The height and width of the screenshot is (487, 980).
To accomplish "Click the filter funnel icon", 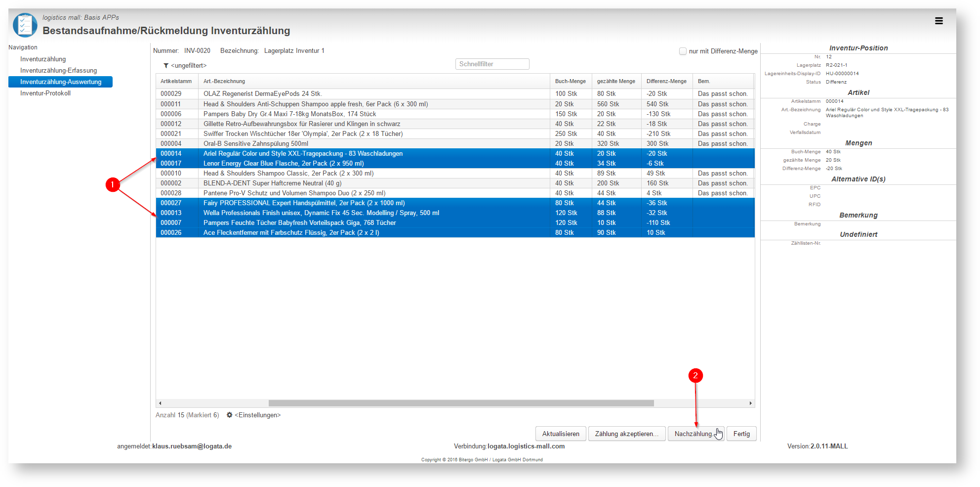I will [166, 65].
